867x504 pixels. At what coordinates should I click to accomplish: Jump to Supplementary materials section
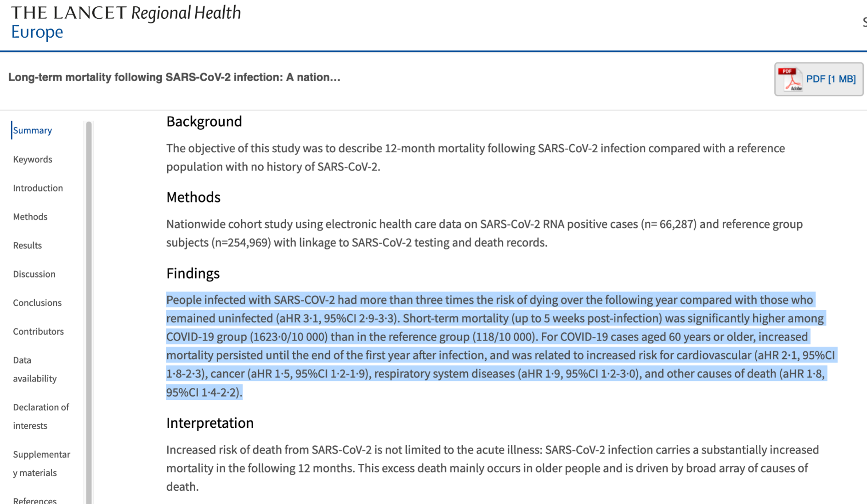(x=41, y=464)
